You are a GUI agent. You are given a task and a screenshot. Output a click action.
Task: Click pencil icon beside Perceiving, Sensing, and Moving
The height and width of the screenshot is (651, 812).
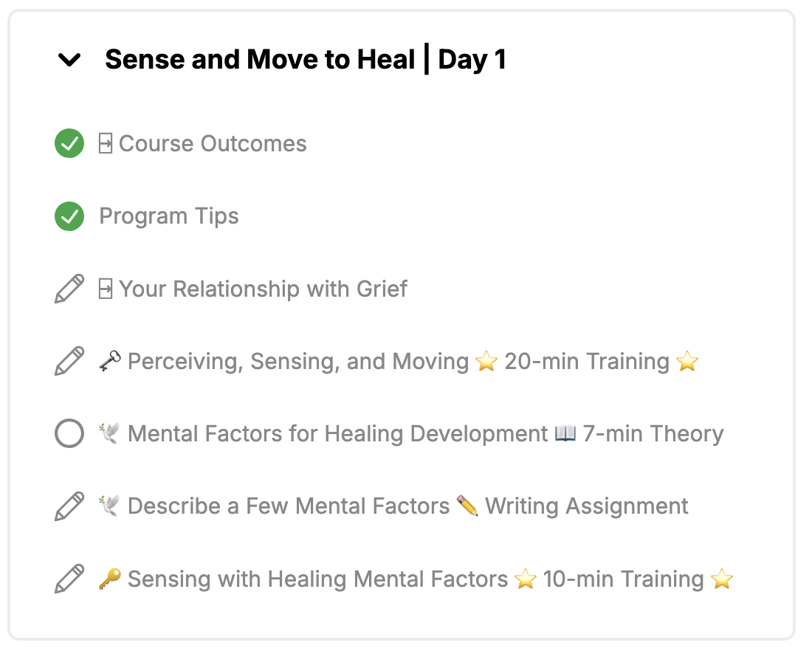coord(69,361)
